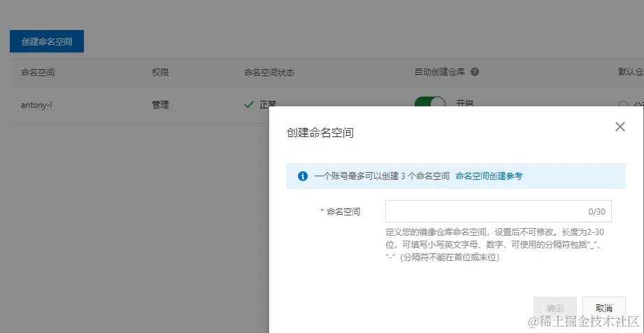644x333 pixels.
Task: Click the antony-l namespace cell
Action: coord(36,105)
